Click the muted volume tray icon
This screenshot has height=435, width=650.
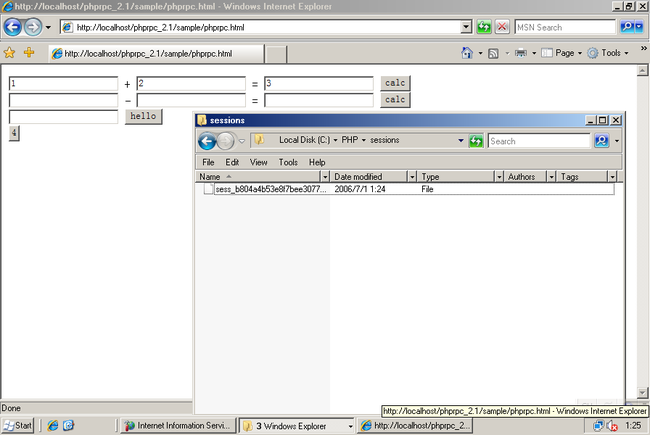click(x=613, y=426)
